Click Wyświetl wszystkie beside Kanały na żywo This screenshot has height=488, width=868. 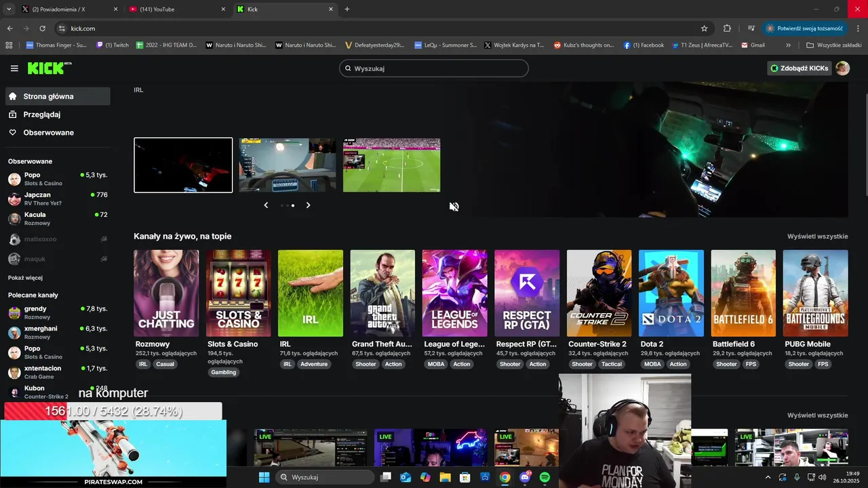point(817,237)
